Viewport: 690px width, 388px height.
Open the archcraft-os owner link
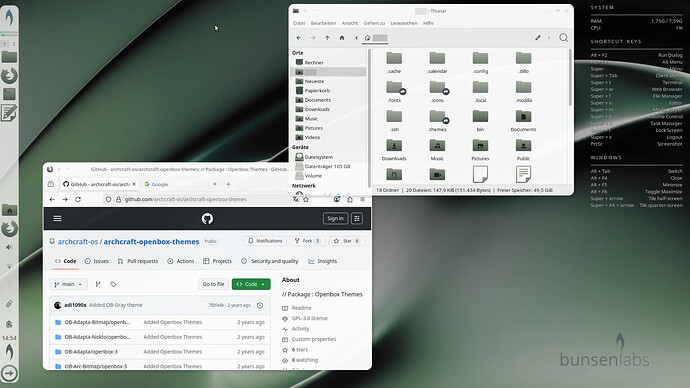(x=78, y=242)
